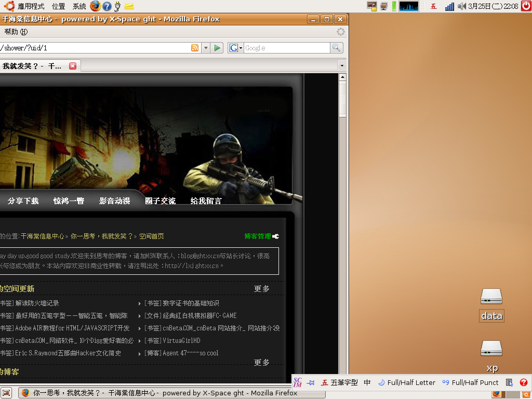
Task: Open the 系統 menu
Action: click(79, 6)
